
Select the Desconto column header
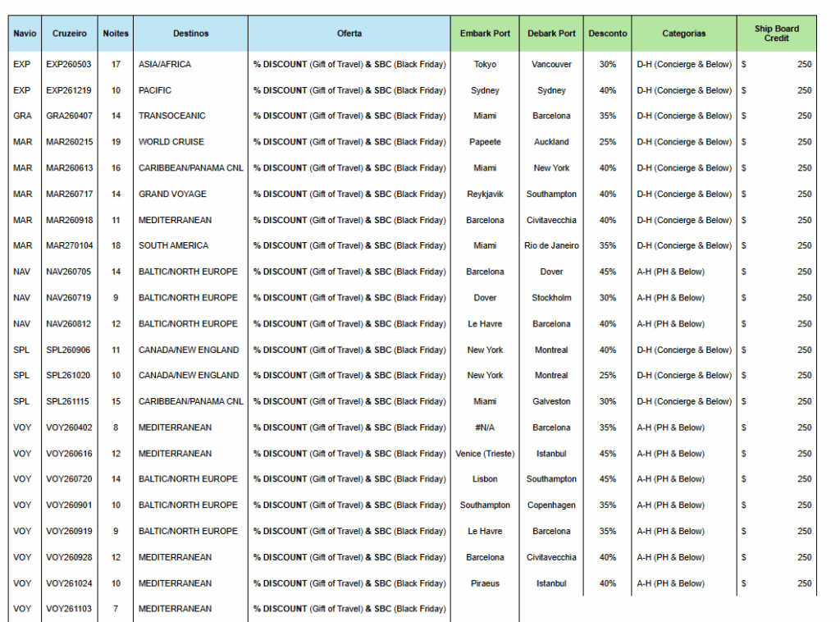click(x=608, y=34)
